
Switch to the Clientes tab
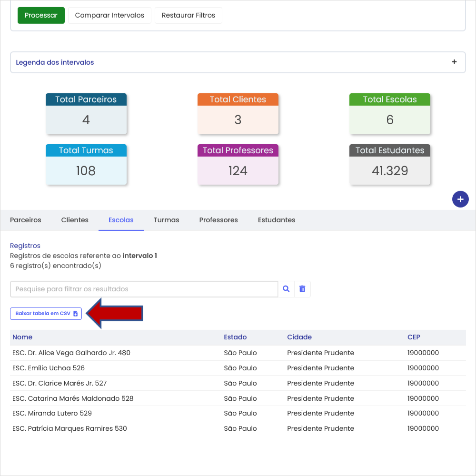pos(75,220)
